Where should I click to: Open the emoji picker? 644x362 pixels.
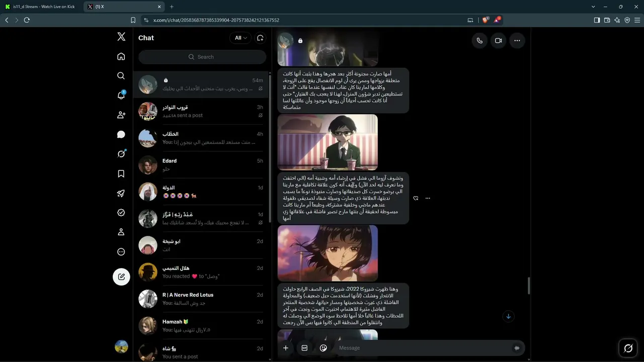coord(324,348)
